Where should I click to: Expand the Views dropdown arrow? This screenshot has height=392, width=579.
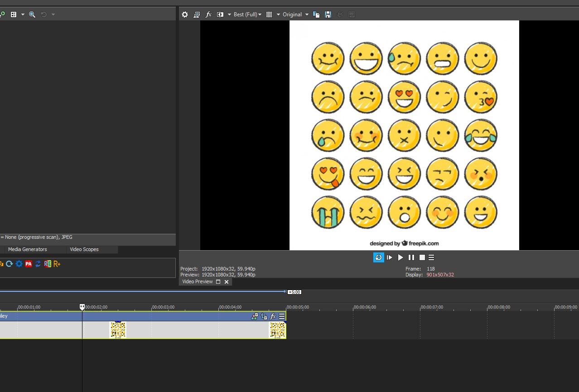[23, 15]
